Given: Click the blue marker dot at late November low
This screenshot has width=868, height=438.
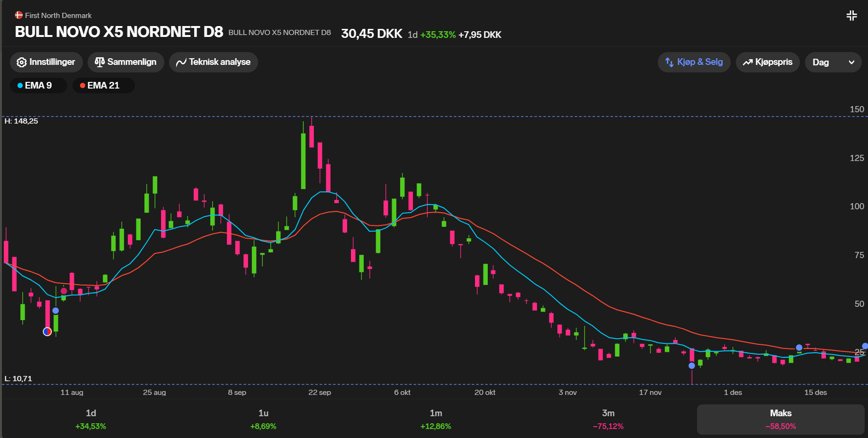Looking at the screenshot, I should [692, 366].
